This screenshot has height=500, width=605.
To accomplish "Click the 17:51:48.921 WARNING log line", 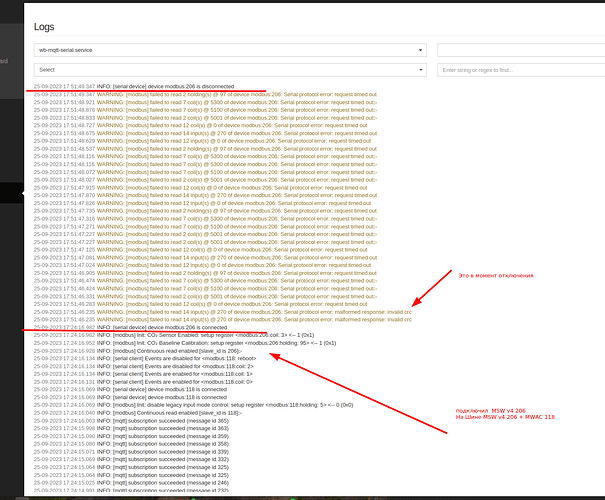I will [205, 102].
